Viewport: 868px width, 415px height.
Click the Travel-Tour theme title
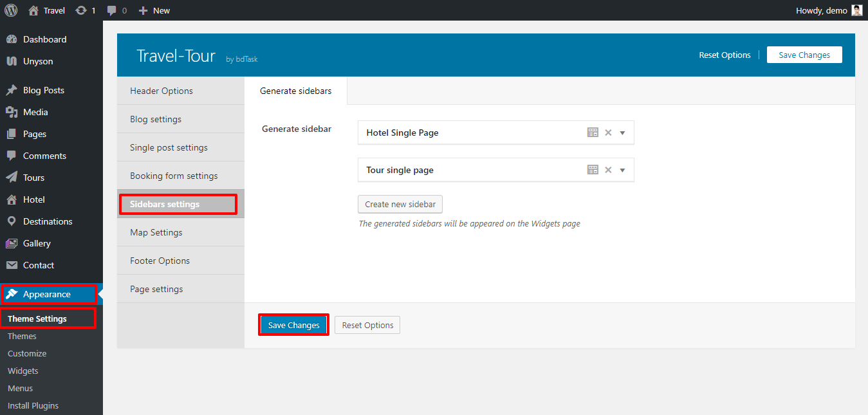point(176,56)
